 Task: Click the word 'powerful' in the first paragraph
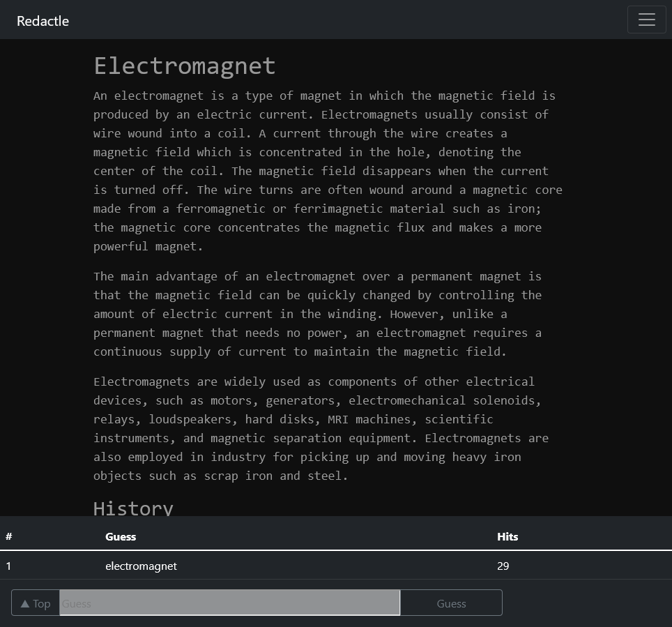[121, 246]
